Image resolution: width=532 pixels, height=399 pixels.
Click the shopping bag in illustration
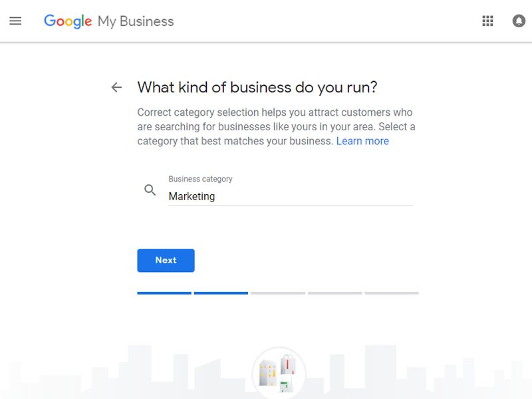coord(288,364)
